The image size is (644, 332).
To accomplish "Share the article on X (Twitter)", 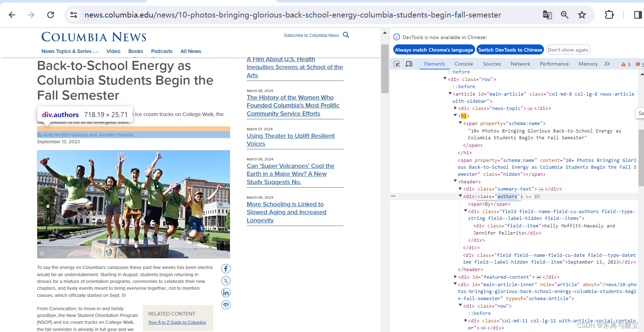I will click(x=226, y=281).
